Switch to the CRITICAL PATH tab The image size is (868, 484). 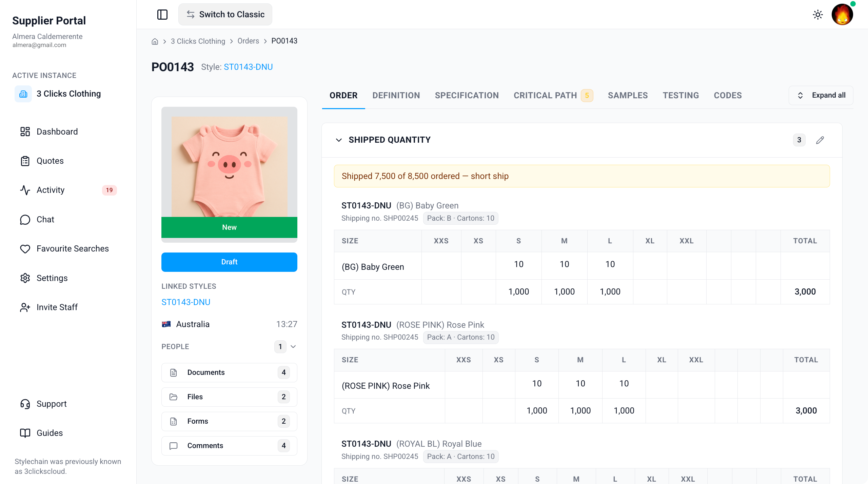(x=545, y=96)
